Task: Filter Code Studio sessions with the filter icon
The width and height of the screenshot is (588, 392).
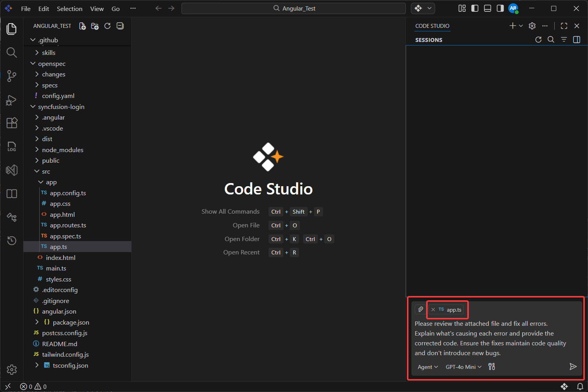Action: pos(564,39)
